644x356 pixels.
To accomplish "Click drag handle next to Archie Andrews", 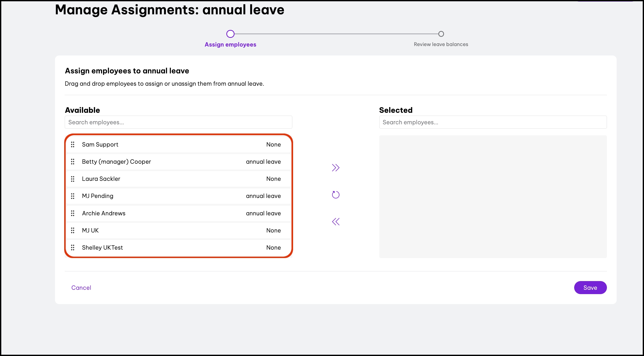I will coord(73,213).
